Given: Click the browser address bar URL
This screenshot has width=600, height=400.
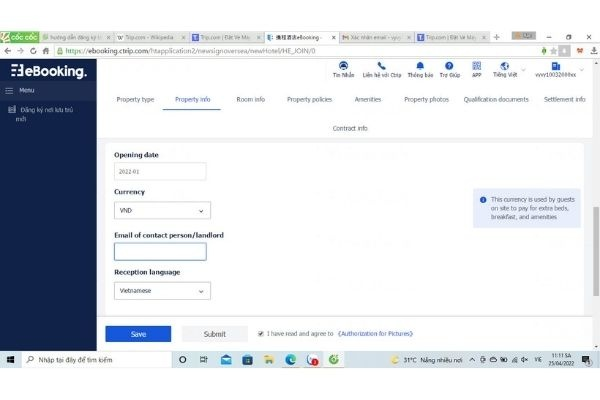Looking at the screenshot, I should point(190,51).
